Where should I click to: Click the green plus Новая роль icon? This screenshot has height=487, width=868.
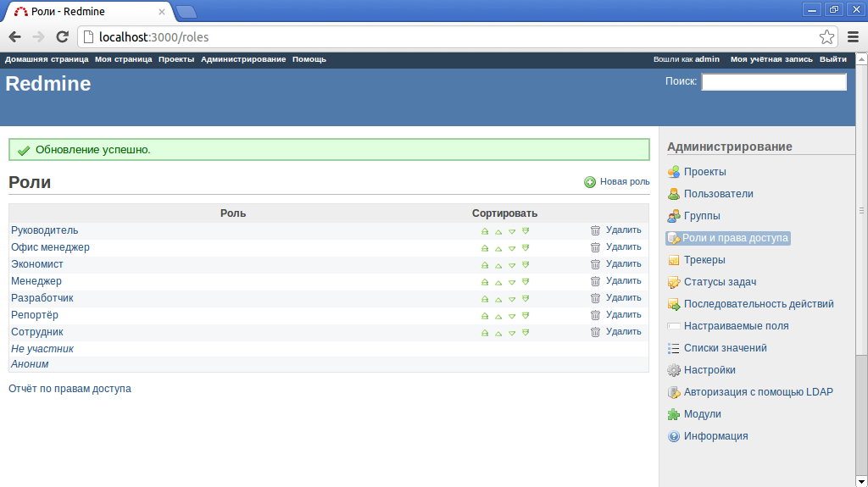(x=590, y=182)
